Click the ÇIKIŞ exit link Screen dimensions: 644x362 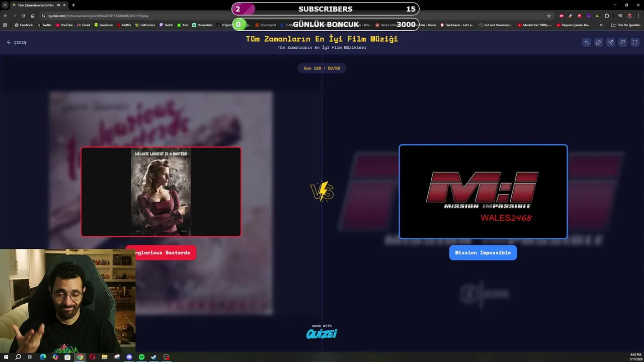[17, 42]
